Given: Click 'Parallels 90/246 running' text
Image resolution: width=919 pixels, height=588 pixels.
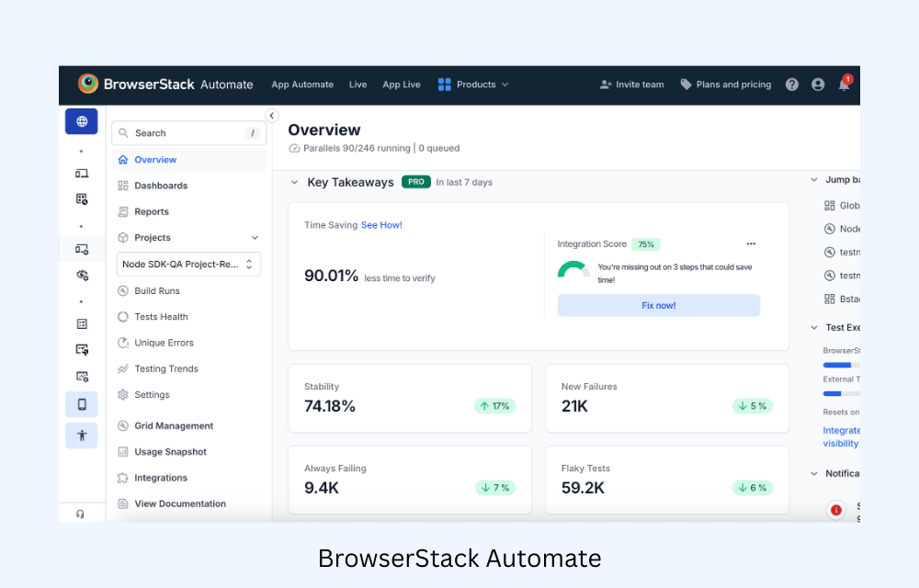Looking at the screenshot, I should [357, 148].
